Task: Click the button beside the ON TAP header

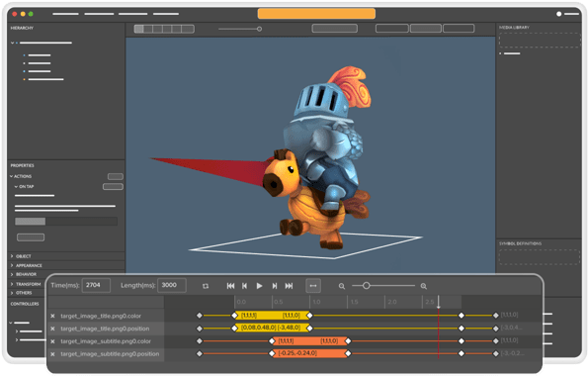Action: click(x=113, y=187)
